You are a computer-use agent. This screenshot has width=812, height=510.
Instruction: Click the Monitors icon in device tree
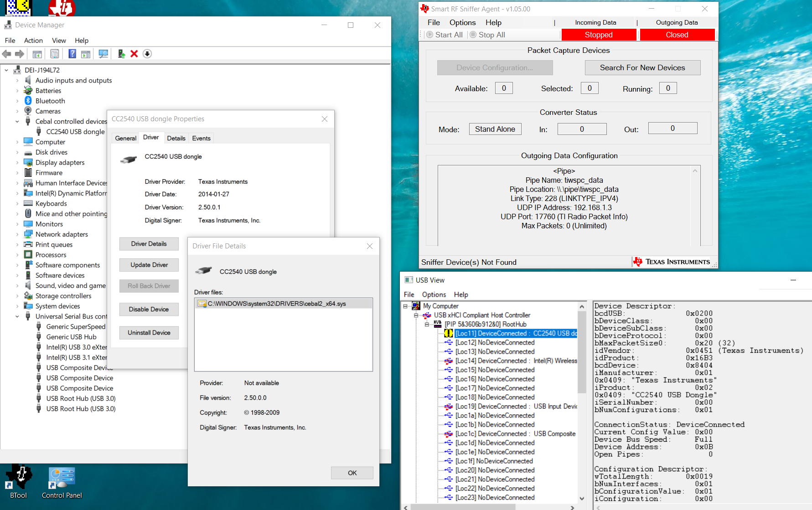point(28,224)
